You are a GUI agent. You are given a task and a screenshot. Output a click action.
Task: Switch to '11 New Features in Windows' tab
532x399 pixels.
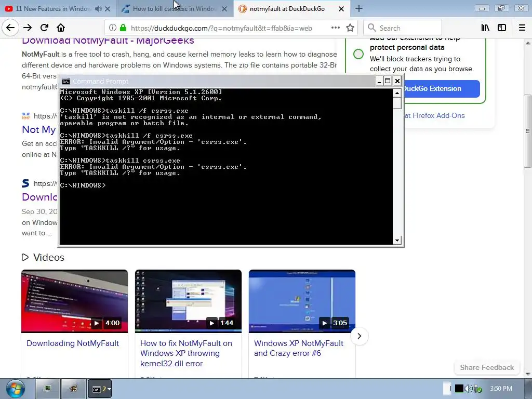point(54,9)
